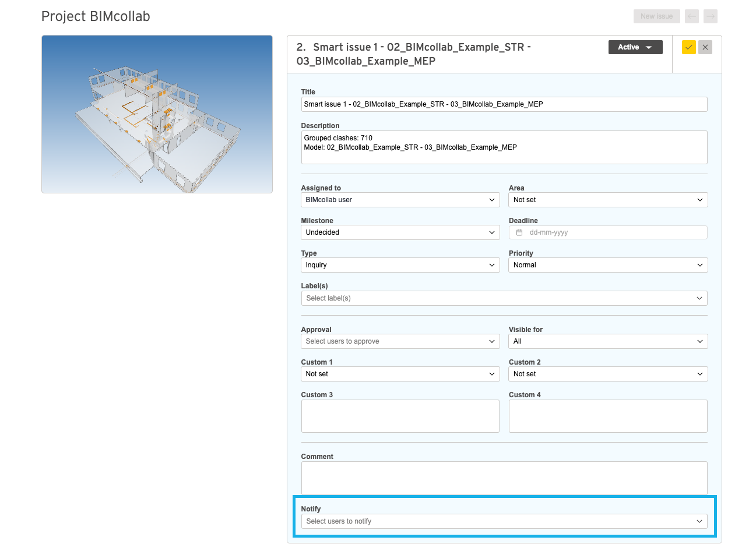Open the 3D model snapshot thumbnail
756x551 pixels.
[x=157, y=114]
